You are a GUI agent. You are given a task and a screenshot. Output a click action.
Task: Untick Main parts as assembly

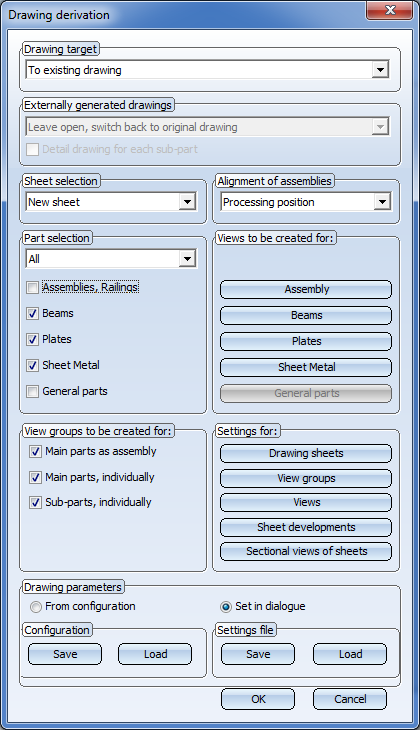pos(35,452)
